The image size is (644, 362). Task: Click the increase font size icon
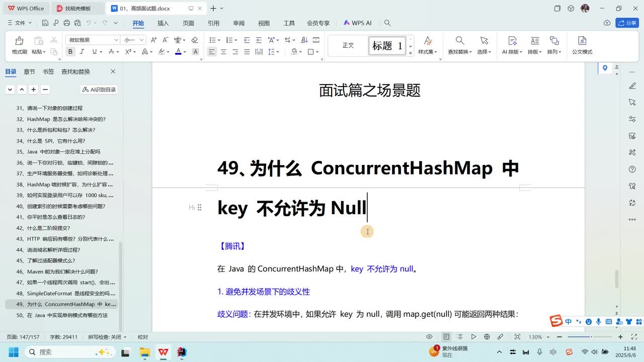[x=154, y=40]
